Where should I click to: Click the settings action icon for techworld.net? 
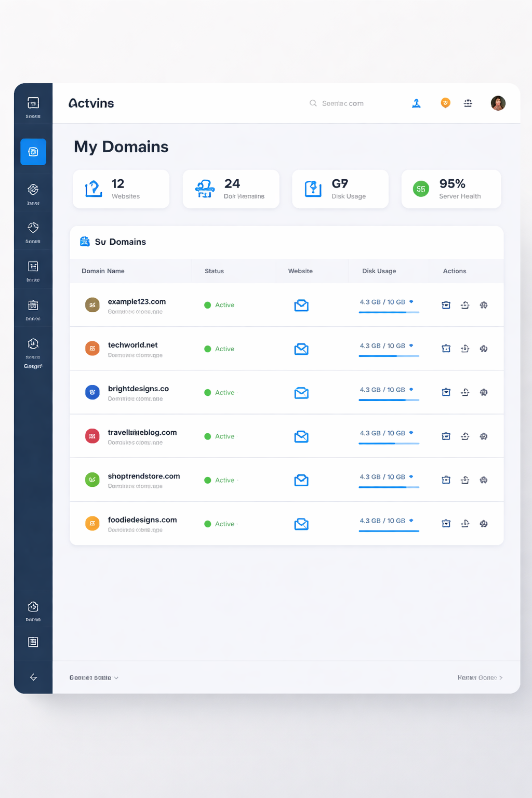(484, 349)
